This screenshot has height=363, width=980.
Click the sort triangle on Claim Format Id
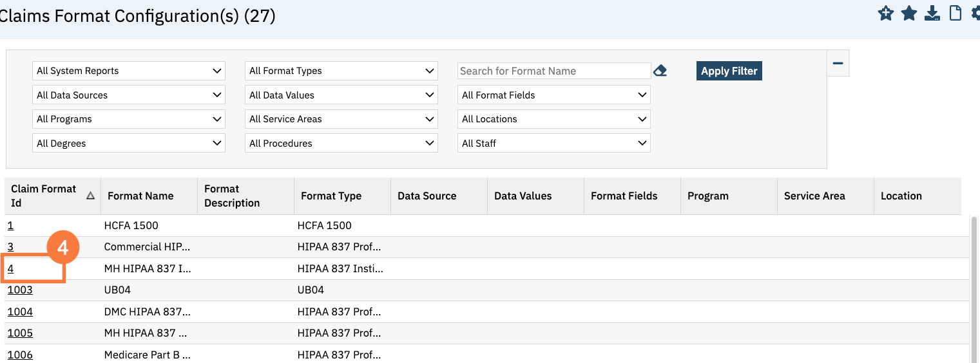[x=90, y=196]
